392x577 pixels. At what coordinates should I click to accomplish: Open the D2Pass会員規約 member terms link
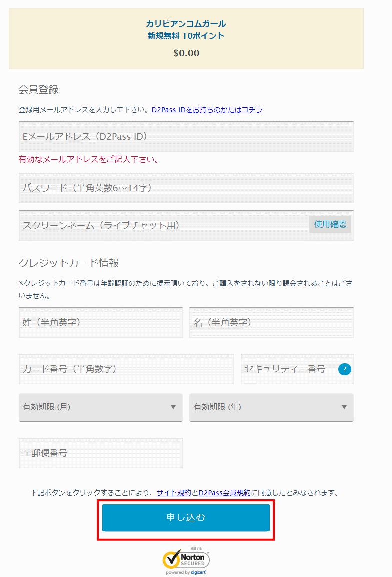click(x=224, y=493)
